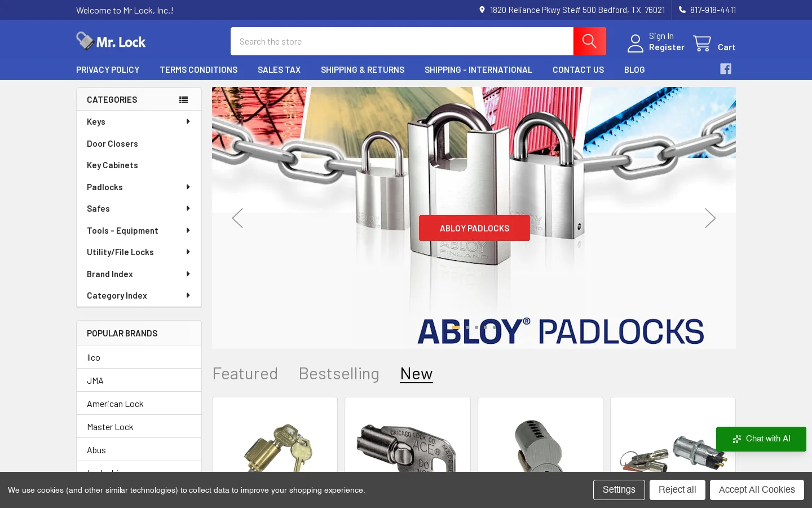Click the user account icon
The width and height of the screenshot is (812, 508).
click(x=636, y=43)
